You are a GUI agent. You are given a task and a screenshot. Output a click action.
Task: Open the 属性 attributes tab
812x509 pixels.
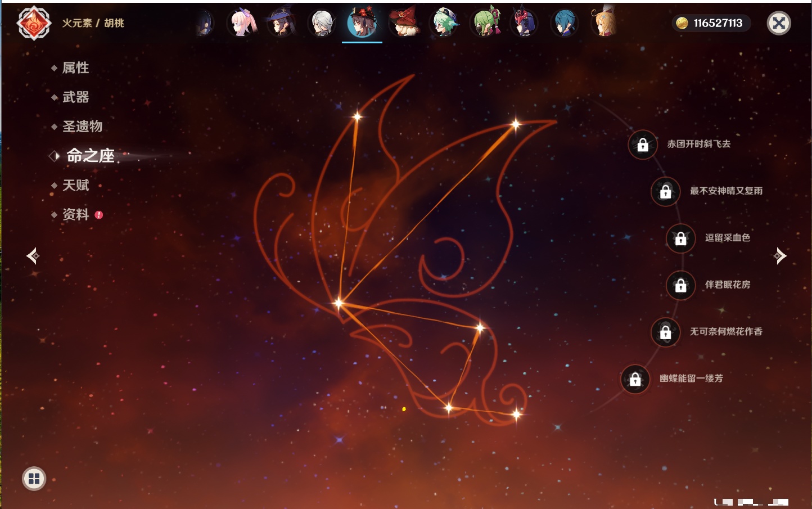click(x=75, y=68)
